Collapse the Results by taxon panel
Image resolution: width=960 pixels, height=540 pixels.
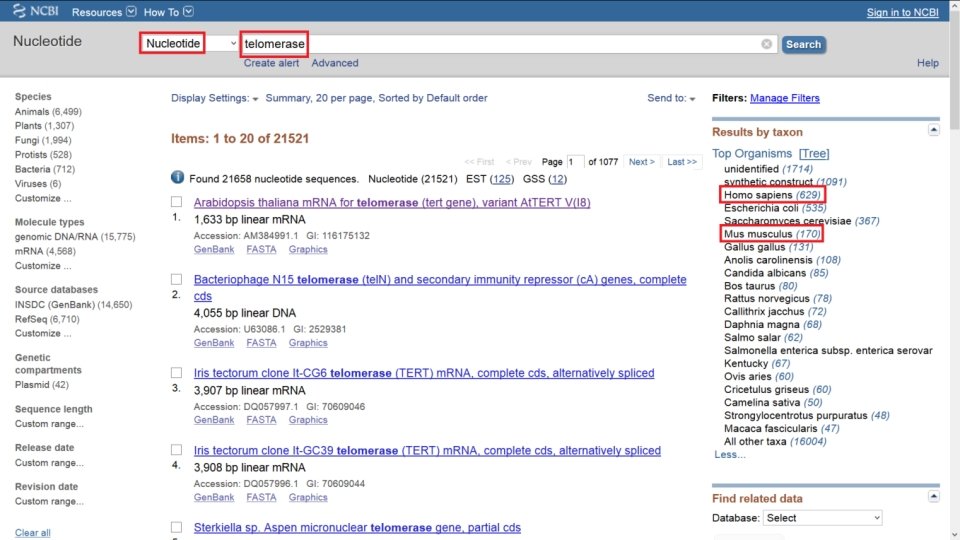tap(933, 130)
